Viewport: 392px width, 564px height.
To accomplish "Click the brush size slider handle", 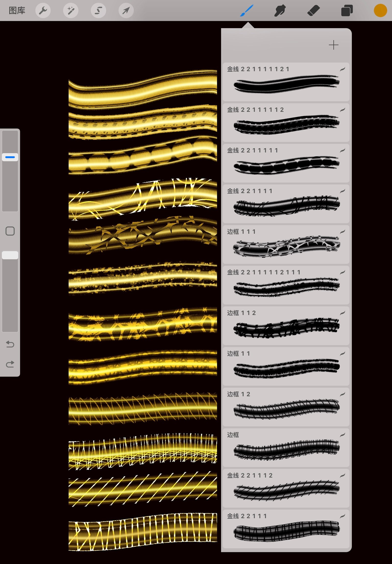I will tap(10, 157).
